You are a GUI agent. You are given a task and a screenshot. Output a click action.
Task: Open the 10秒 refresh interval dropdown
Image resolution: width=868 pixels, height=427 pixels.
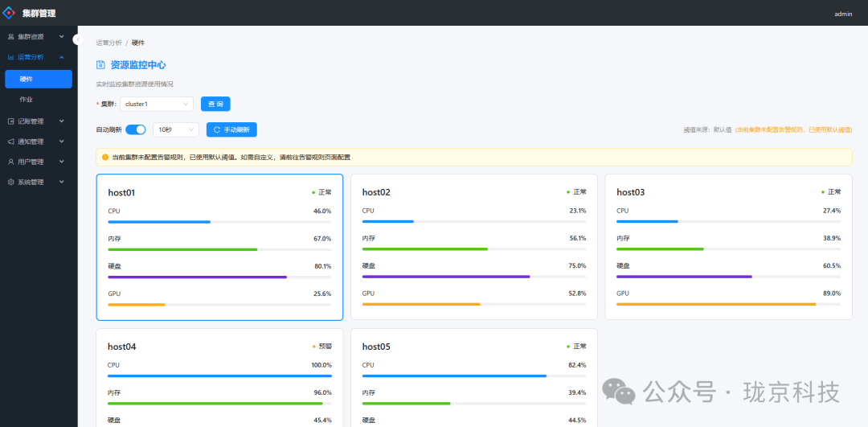coord(176,129)
